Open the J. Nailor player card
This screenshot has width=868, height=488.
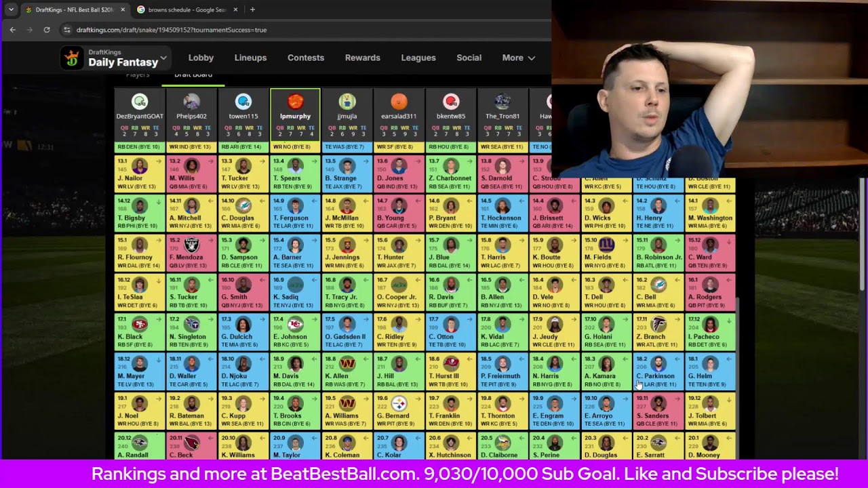point(140,174)
